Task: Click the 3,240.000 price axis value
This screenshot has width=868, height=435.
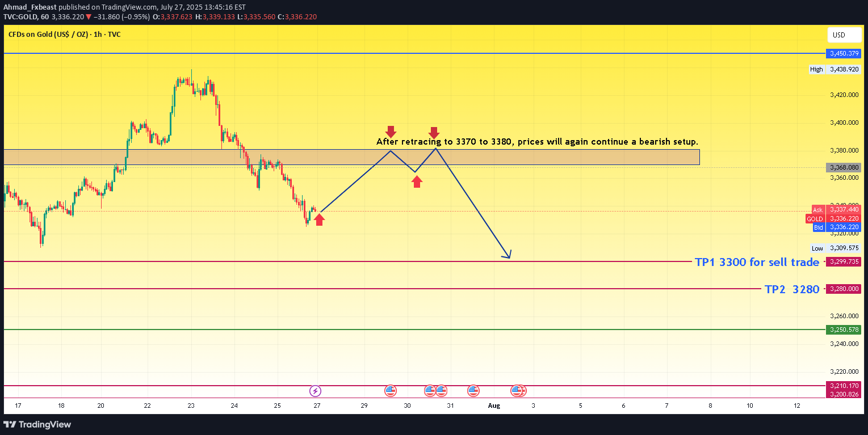Action: tap(844, 344)
